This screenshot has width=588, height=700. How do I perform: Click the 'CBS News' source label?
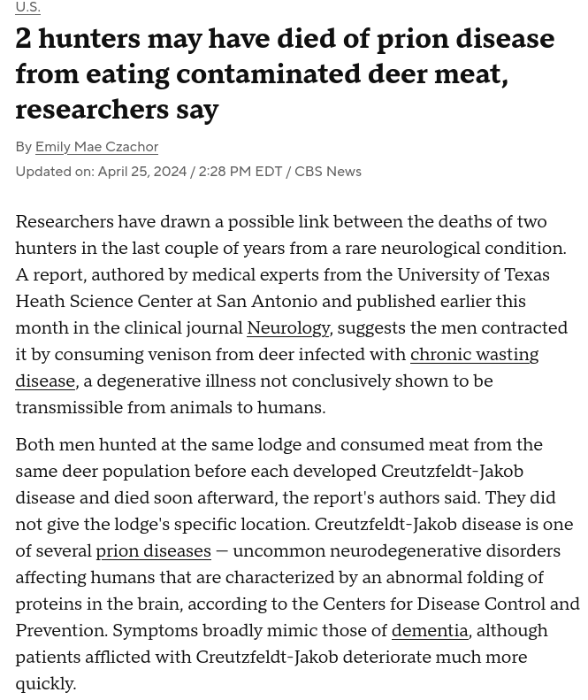pyautogui.click(x=328, y=172)
